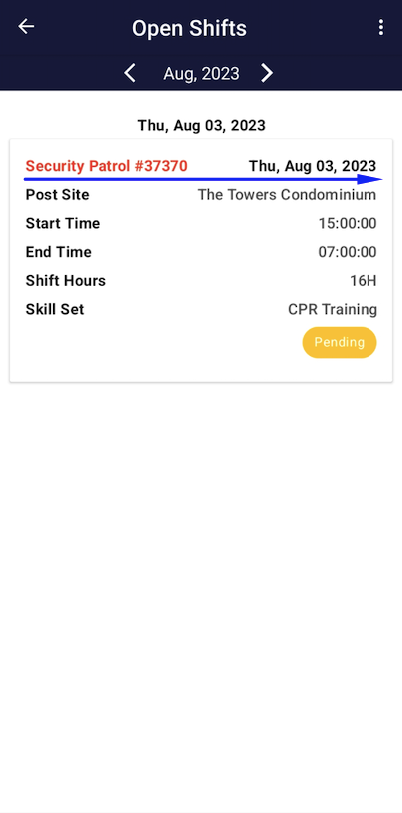Tap the Pending status button
The image size is (402, 813).
point(339,342)
